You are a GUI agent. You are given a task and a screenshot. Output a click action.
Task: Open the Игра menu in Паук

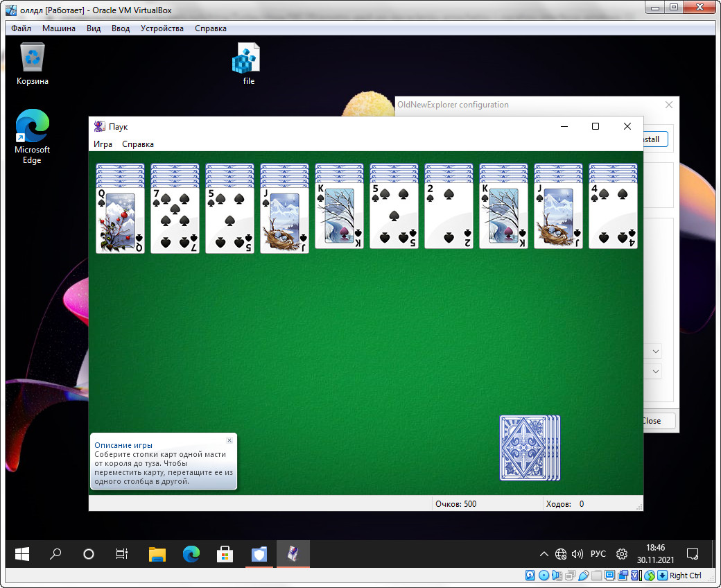coord(103,144)
